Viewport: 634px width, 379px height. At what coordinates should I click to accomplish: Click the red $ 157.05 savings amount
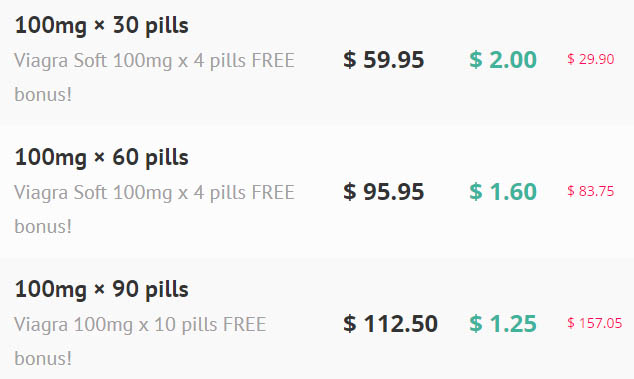tap(594, 323)
